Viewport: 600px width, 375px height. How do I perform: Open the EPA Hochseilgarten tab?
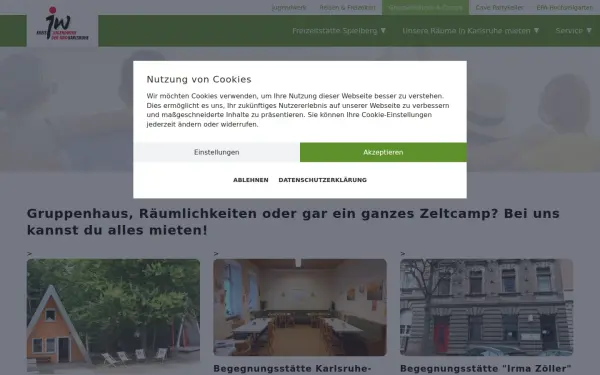[x=564, y=7]
